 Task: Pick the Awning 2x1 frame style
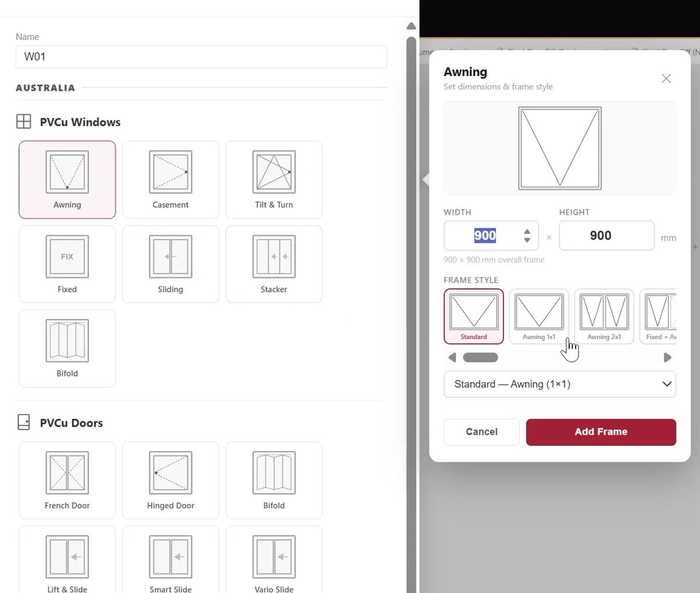click(x=604, y=316)
